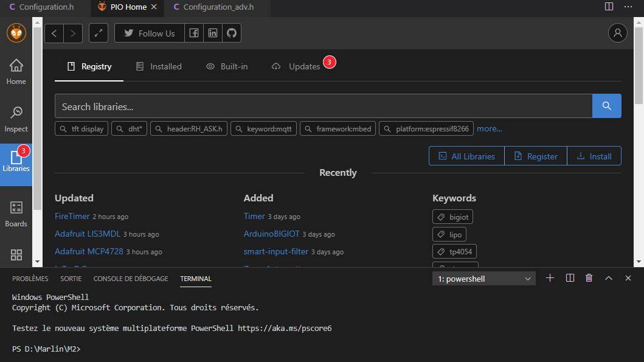
Task: Split the editor with the layout icon
Action: (609, 7)
